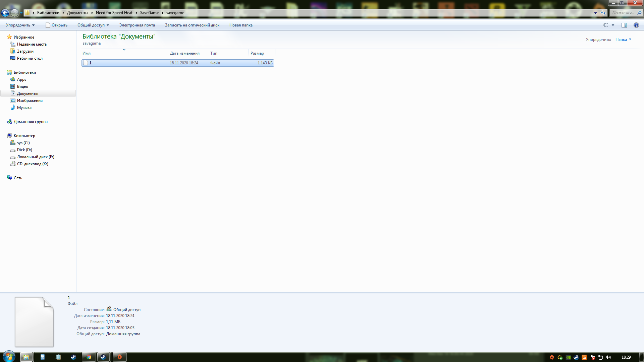This screenshot has width=644, height=362.
Task: Change view using the view-mode icon
Action: pyautogui.click(x=606, y=25)
